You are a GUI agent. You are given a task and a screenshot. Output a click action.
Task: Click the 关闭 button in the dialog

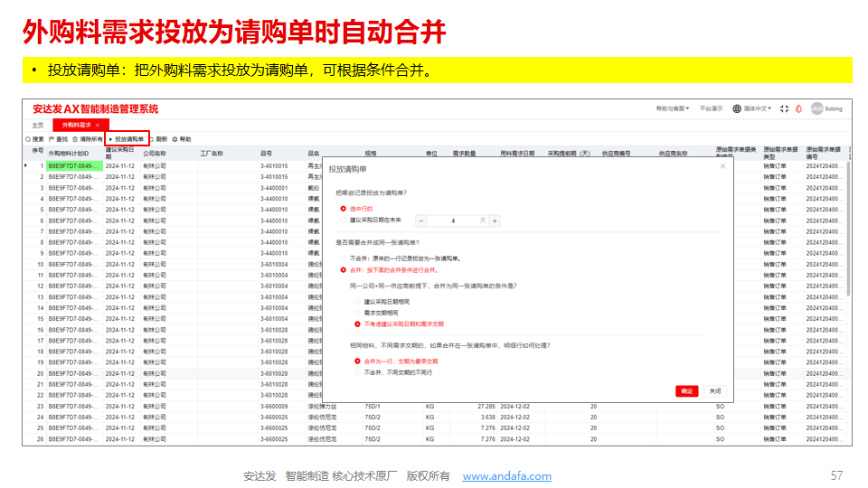[x=714, y=390]
